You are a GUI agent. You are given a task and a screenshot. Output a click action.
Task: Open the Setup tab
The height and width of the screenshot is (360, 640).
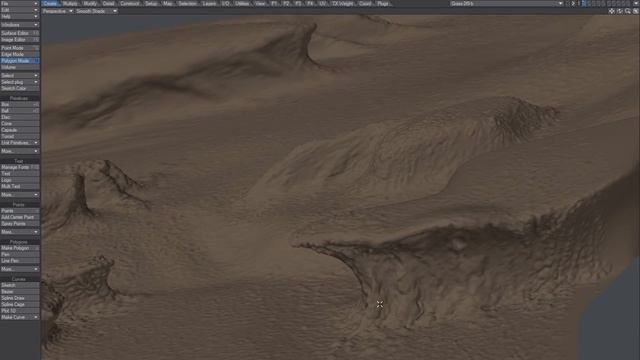pos(151,3)
